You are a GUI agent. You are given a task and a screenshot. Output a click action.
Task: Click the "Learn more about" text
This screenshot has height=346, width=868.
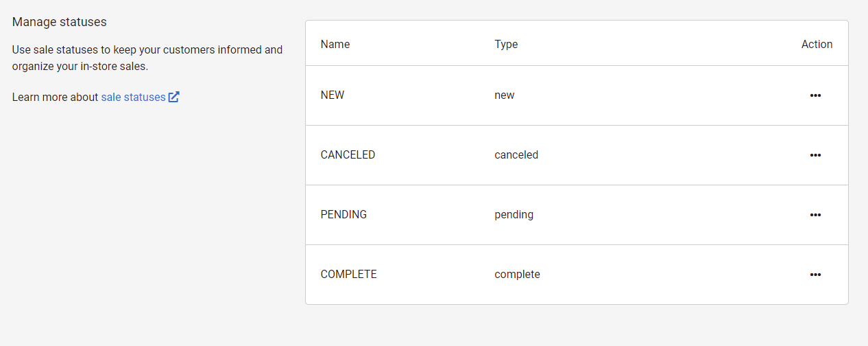(x=56, y=97)
